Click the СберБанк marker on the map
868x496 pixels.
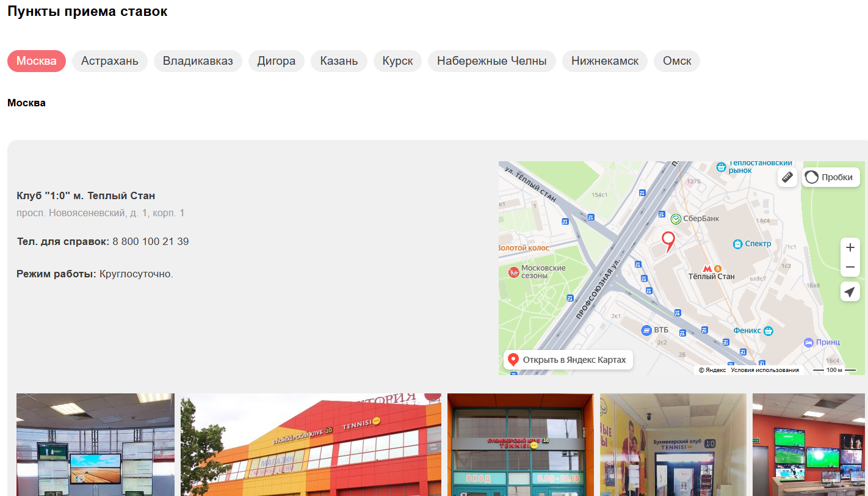tap(676, 219)
